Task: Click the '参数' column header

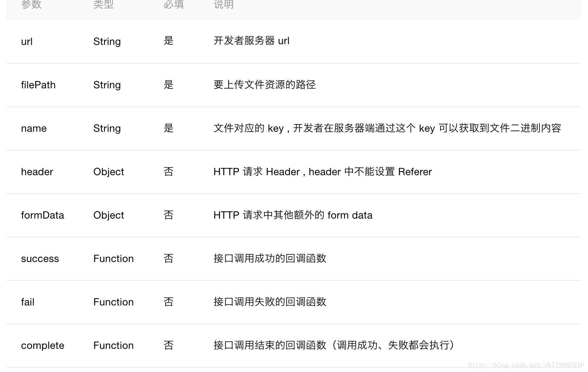Action: (31, 4)
